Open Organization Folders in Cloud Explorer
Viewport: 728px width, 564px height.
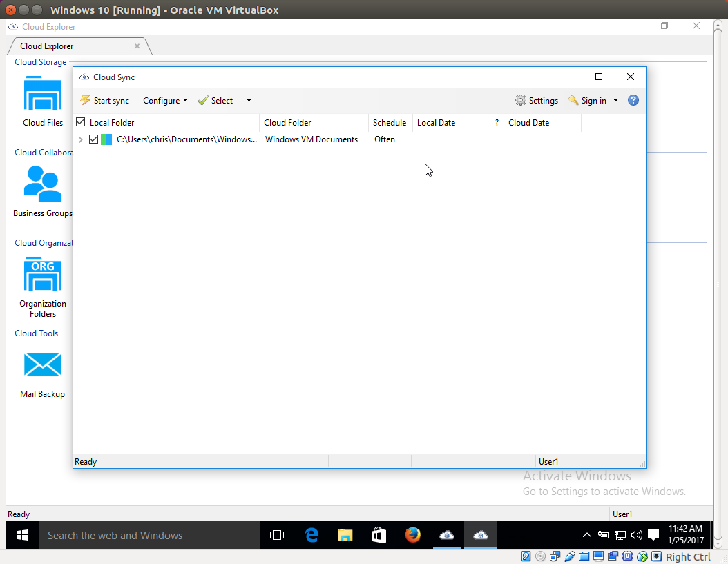coord(43,287)
